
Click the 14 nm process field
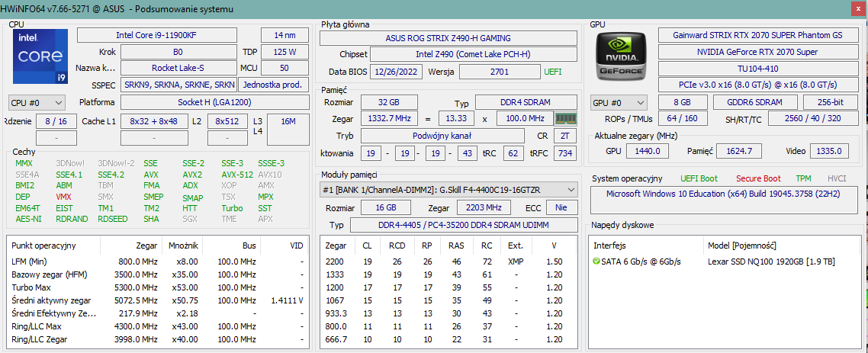[x=285, y=35]
